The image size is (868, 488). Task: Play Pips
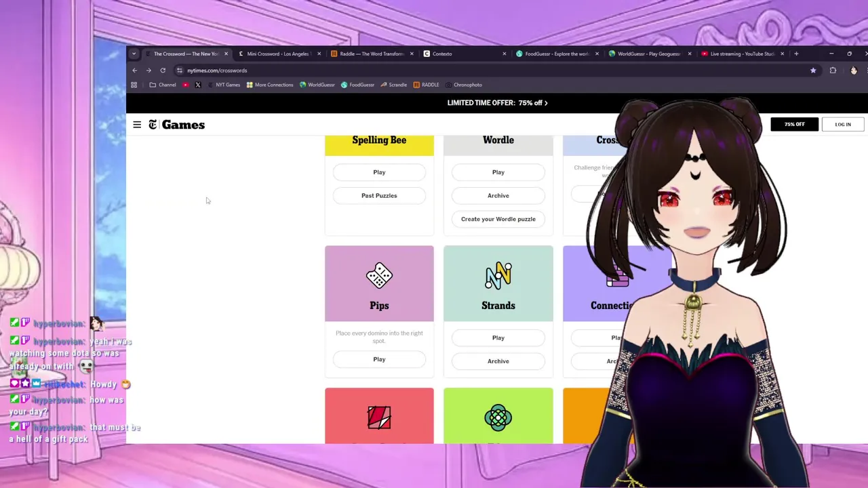(379, 359)
